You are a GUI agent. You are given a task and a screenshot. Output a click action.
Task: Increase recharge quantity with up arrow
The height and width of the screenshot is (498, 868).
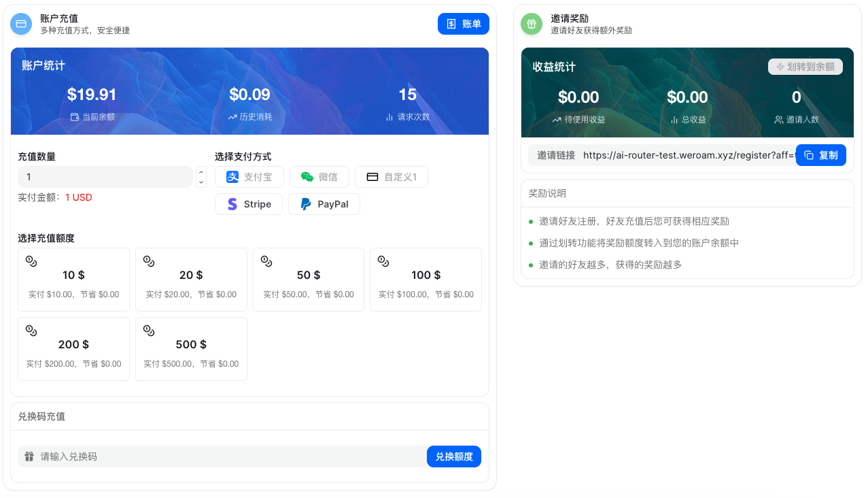tap(201, 172)
